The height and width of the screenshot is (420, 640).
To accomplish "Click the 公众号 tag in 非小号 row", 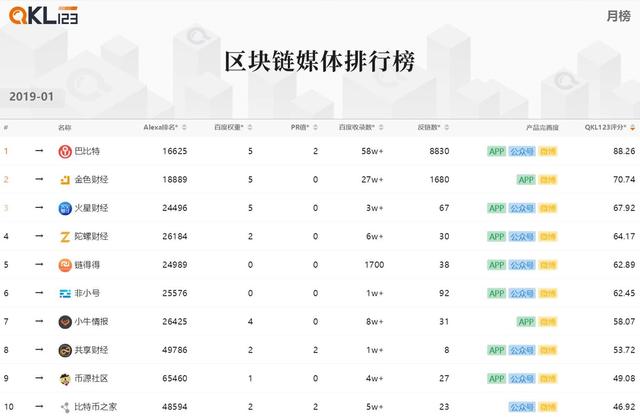I will pos(522,293).
